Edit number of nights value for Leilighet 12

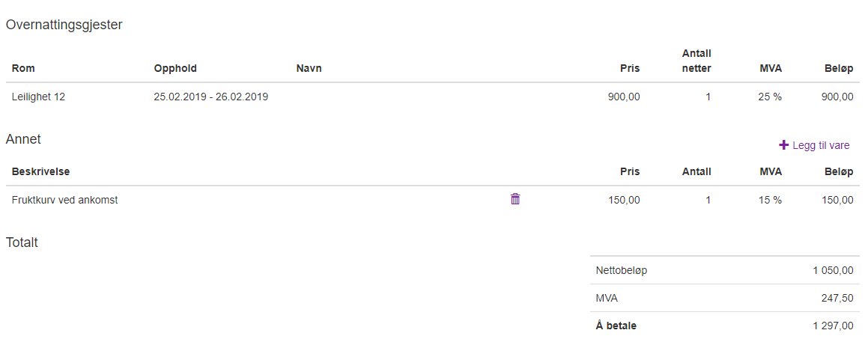(x=708, y=97)
